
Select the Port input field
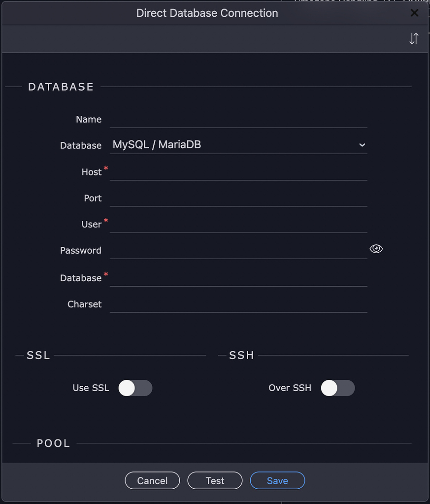click(x=238, y=198)
